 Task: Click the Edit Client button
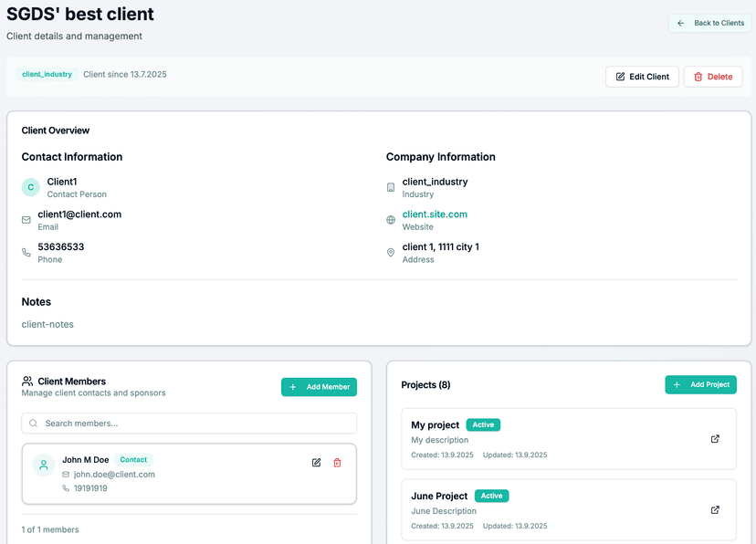pyautogui.click(x=642, y=77)
